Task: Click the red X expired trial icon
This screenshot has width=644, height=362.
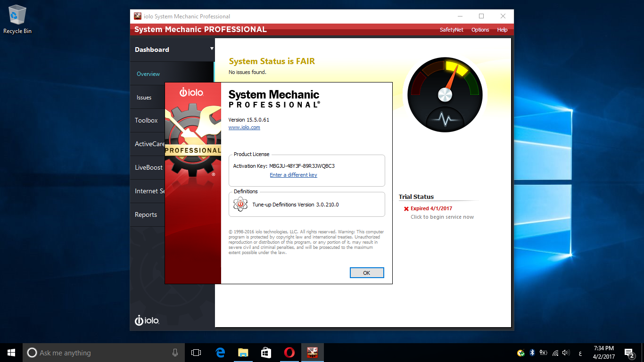Action: pyautogui.click(x=406, y=208)
